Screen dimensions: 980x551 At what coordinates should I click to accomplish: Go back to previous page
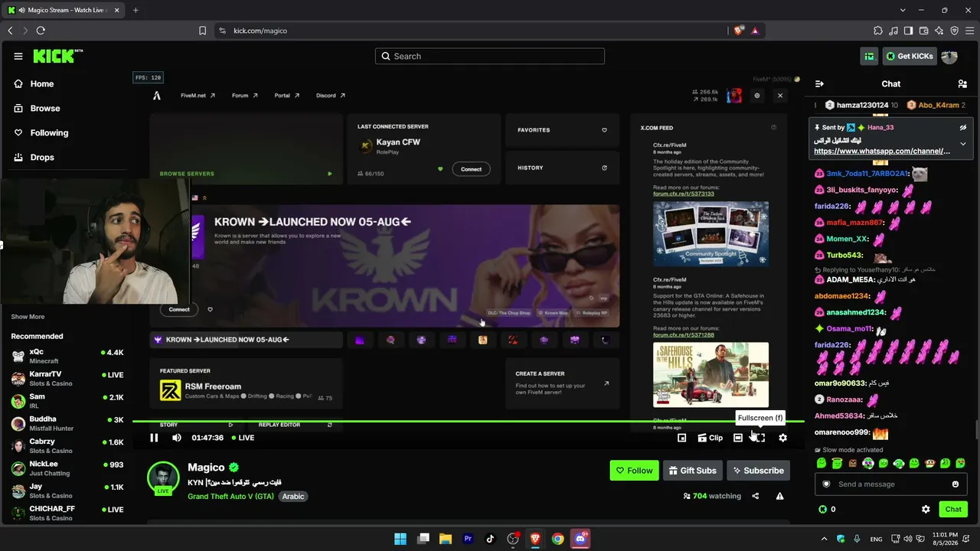pos(10,31)
